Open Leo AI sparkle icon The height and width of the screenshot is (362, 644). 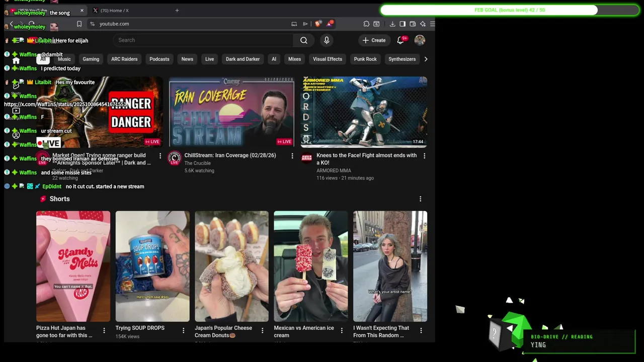(x=423, y=24)
